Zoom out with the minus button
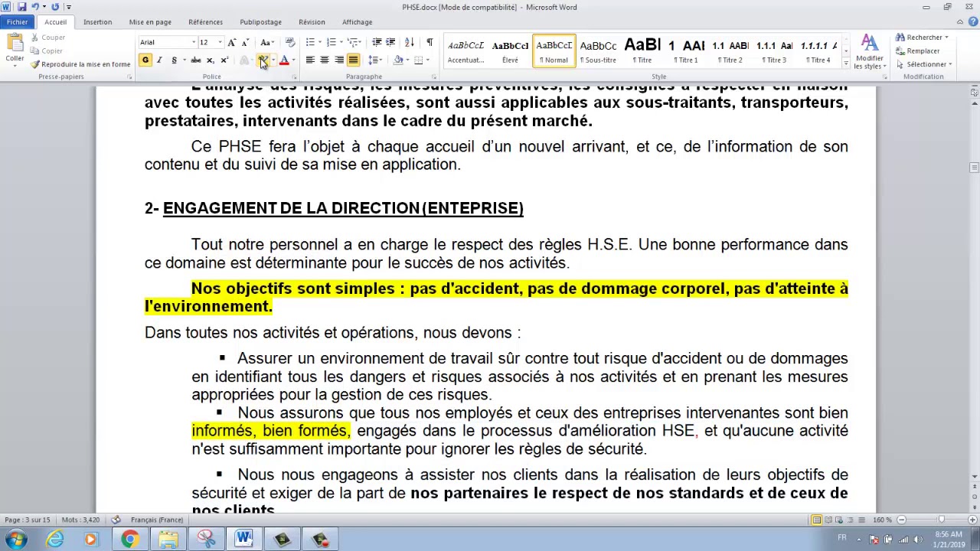Image resolution: width=980 pixels, height=551 pixels. [901, 520]
